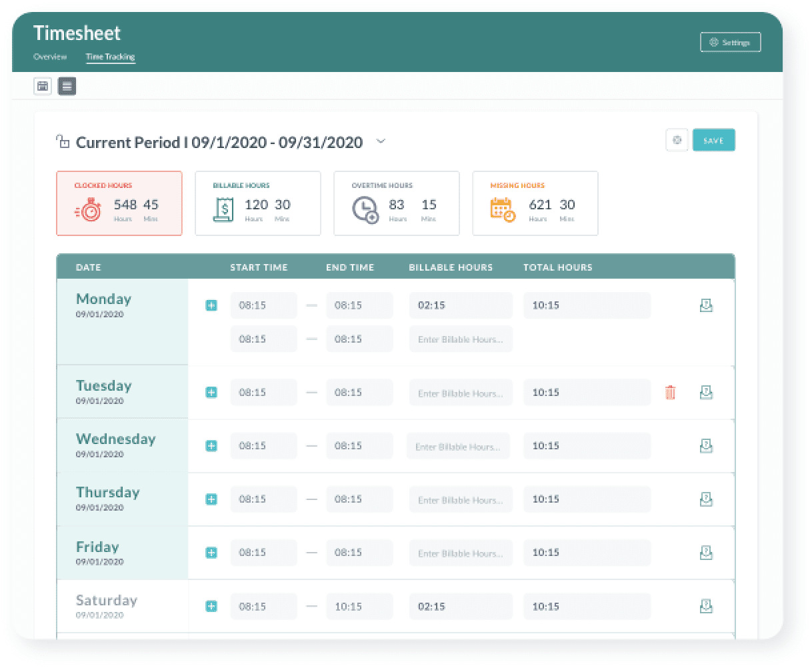Add a new time entry for Friday
812x668 pixels.
point(211,552)
